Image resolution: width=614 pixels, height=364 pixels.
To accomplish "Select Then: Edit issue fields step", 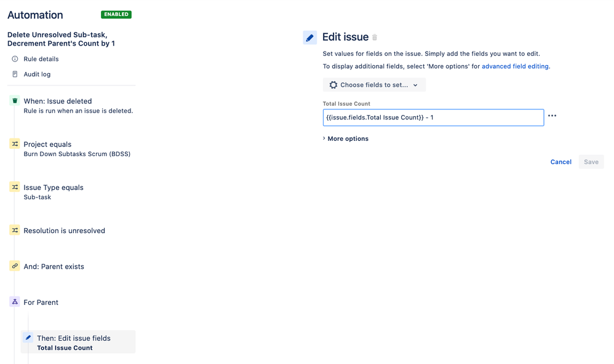I will [78, 342].
